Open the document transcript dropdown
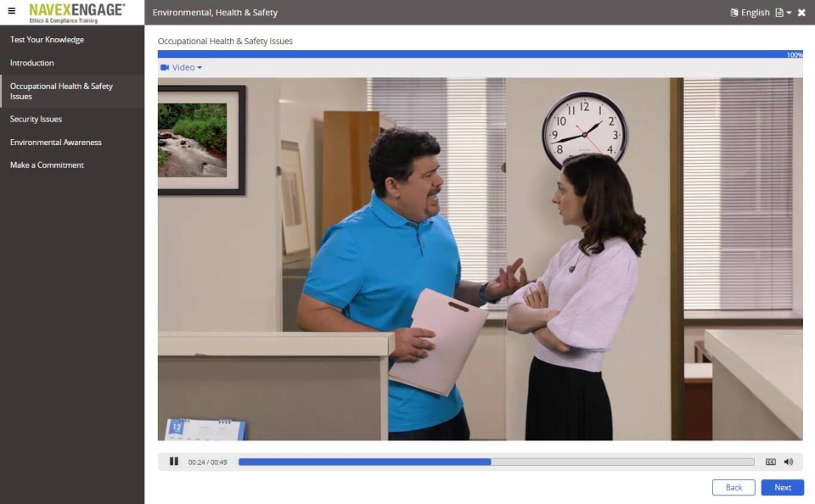Viewport: 815px width, 504px height. pos(784,13)
